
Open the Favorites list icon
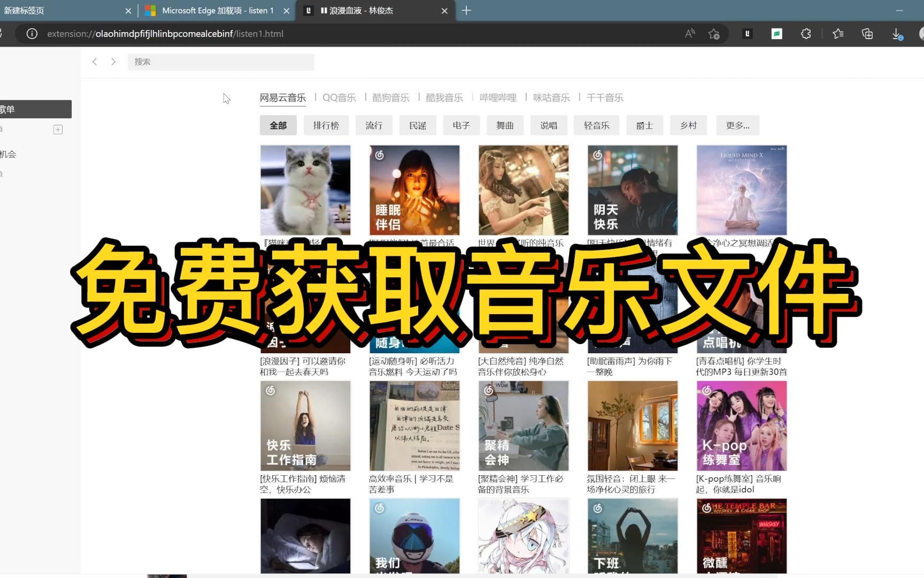(x=838, y=34)
